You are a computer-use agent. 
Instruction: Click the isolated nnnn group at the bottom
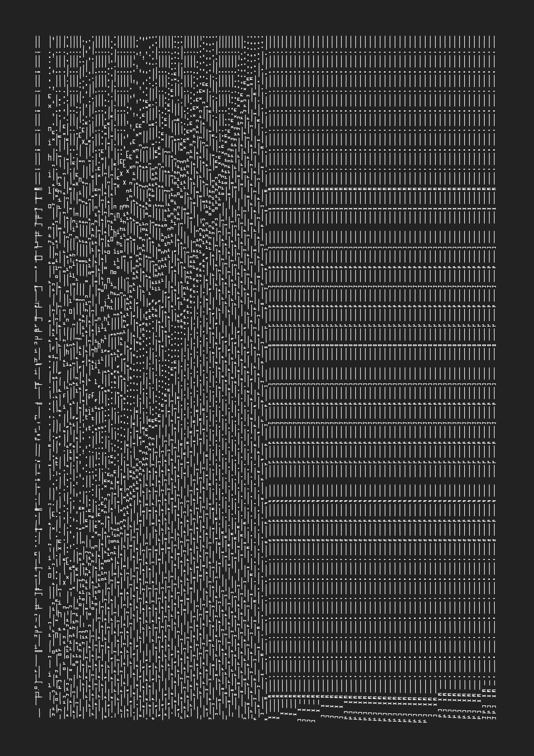306,721
